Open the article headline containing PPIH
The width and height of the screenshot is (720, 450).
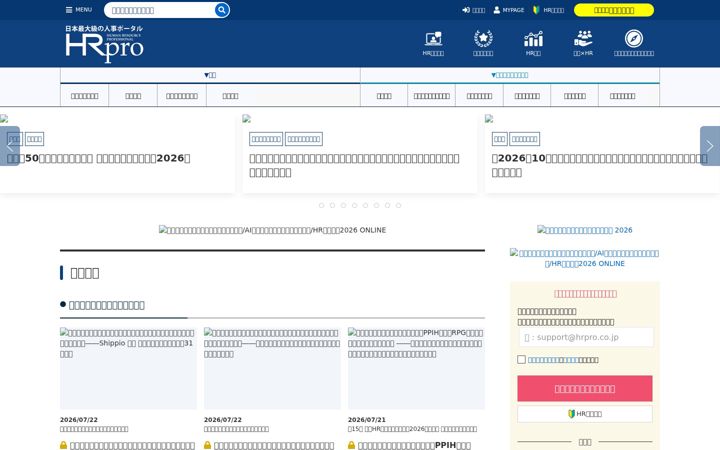[x=414, y=445]
